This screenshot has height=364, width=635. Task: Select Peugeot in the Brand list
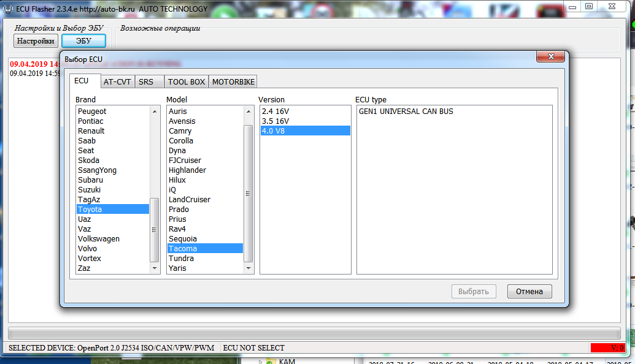113,112
